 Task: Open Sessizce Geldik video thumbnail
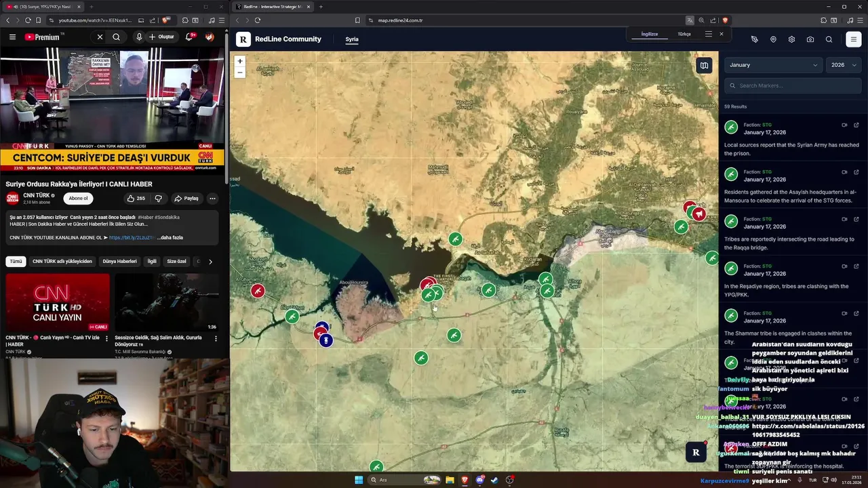pos(167,302)
